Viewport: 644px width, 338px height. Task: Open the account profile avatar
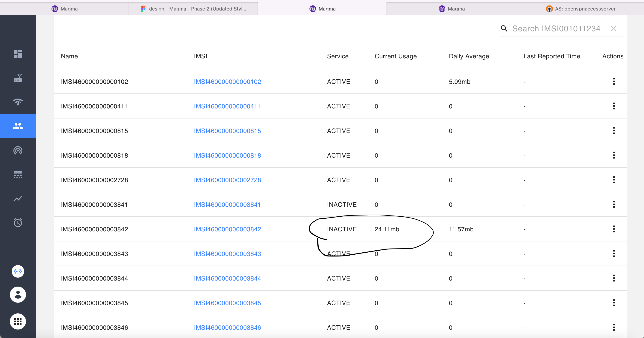(18, 295)
